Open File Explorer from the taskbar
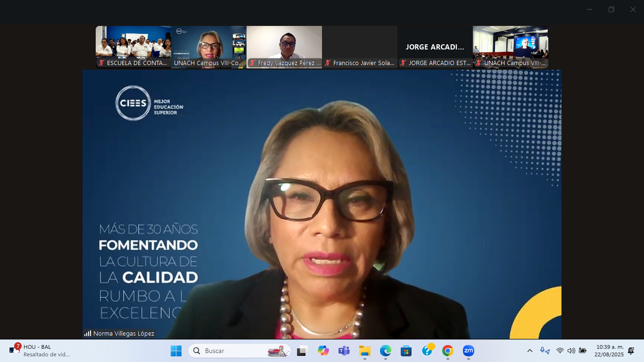This screenshot has width=644, height=362. tap(364, 351)
